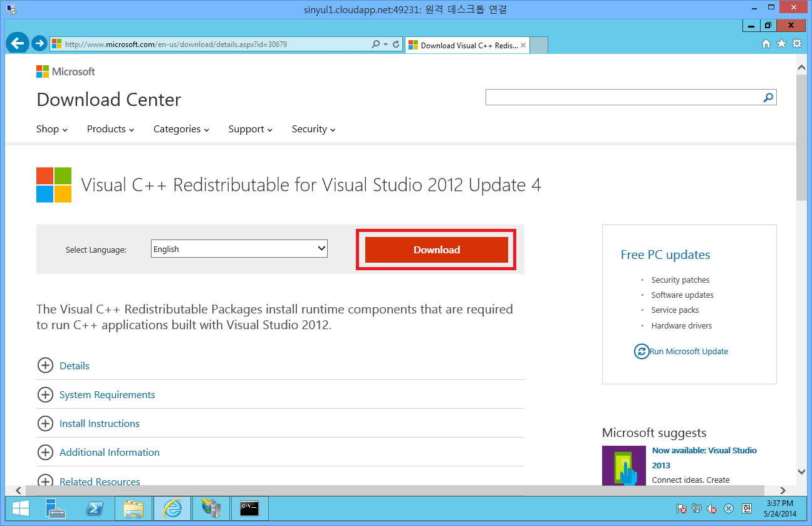Click the volume speaker tray icon
Screen dimensions: 812x526
coord(712,508)
